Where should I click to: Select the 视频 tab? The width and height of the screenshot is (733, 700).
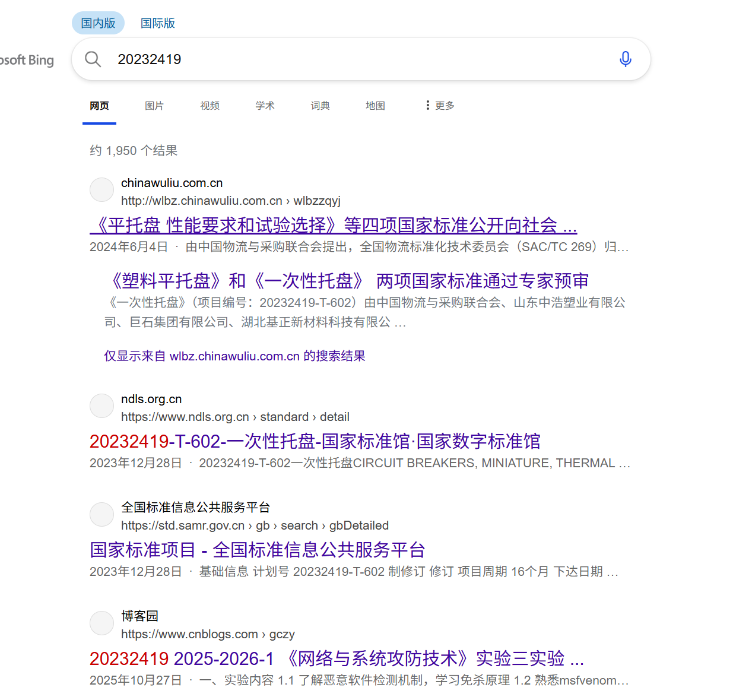point(210,106)
